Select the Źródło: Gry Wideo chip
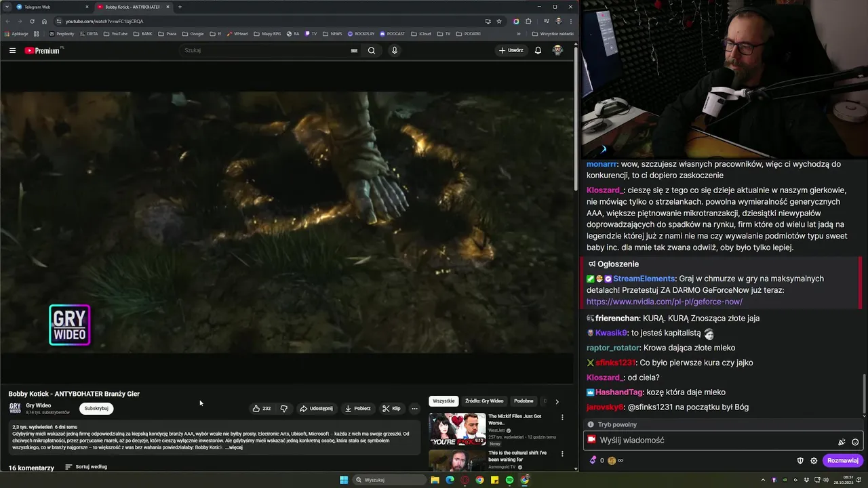868x488 pixels. coord(484,401)
